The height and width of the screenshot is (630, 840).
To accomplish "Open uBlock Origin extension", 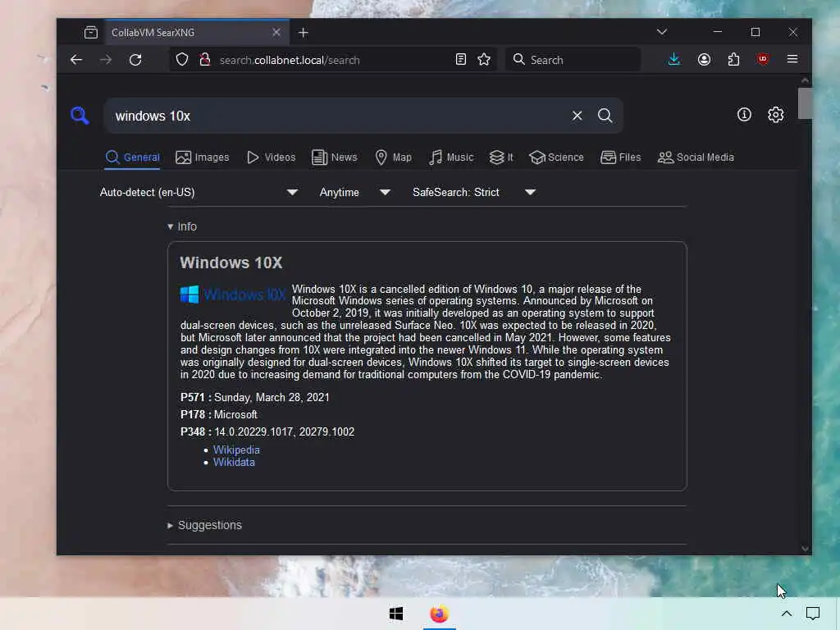I will 763,59.
